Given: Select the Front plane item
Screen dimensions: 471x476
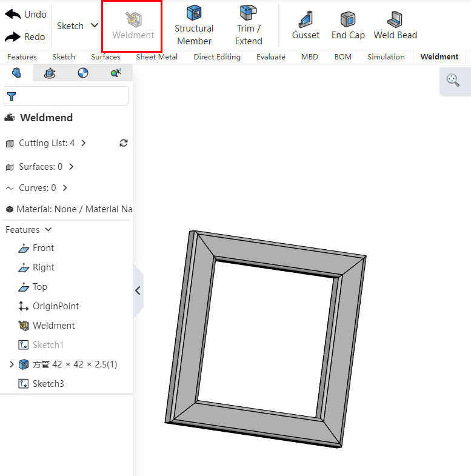Looking at the screenshot, I should pyautogui.click(x=43, y=248).
